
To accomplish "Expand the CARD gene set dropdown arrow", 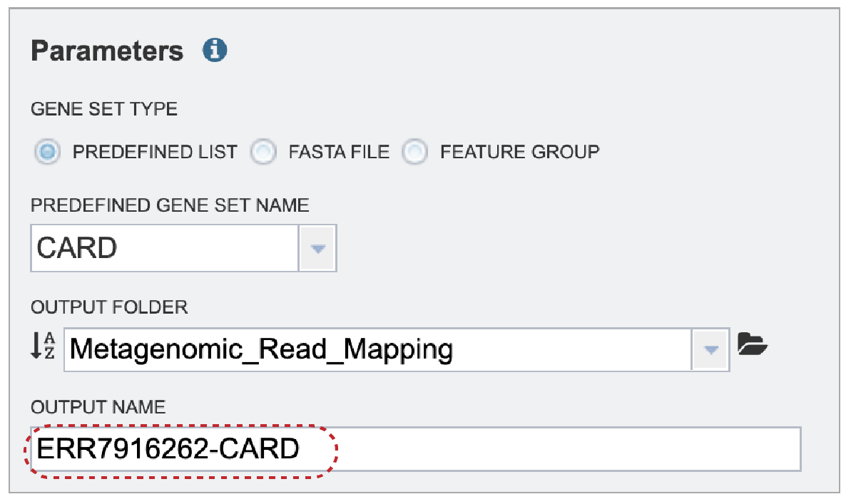I will tap(318, 248).
